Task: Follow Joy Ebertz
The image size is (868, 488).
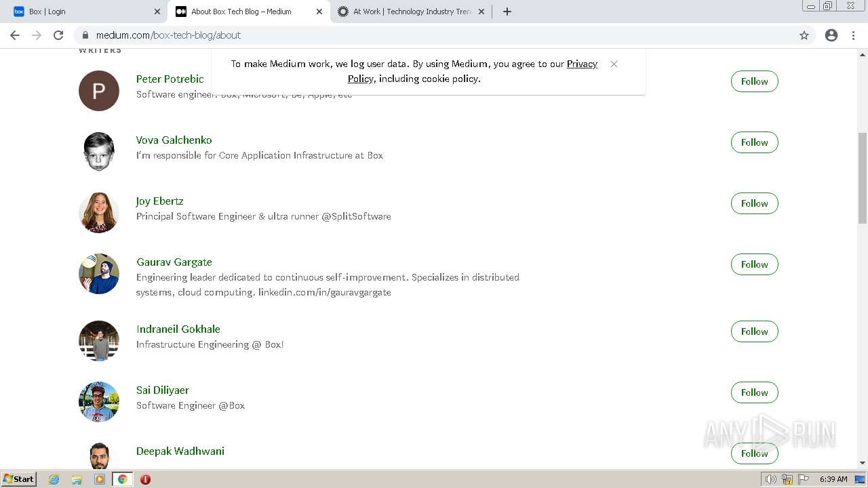Action: click(x=755, y=203)
